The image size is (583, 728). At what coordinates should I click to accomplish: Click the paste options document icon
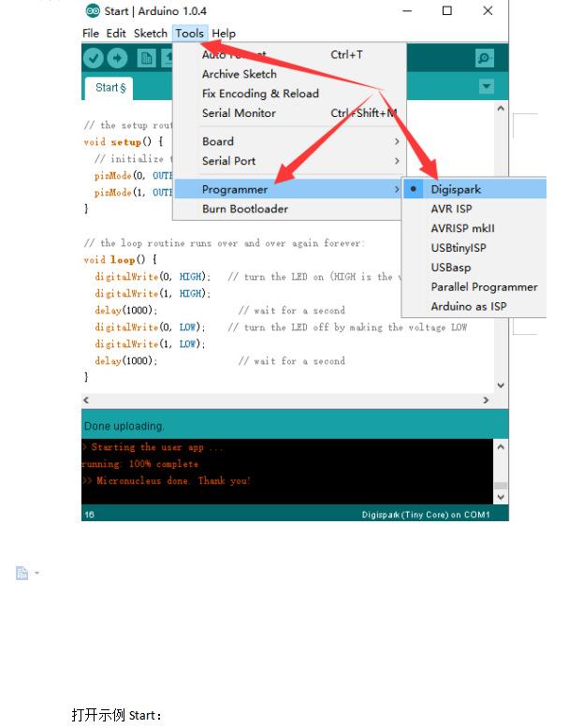22,573
